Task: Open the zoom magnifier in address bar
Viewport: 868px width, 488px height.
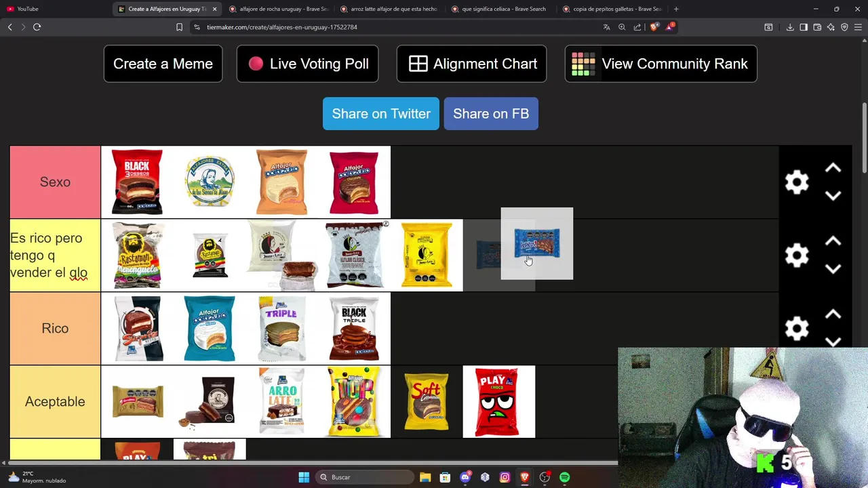Action: click(622, 27)
